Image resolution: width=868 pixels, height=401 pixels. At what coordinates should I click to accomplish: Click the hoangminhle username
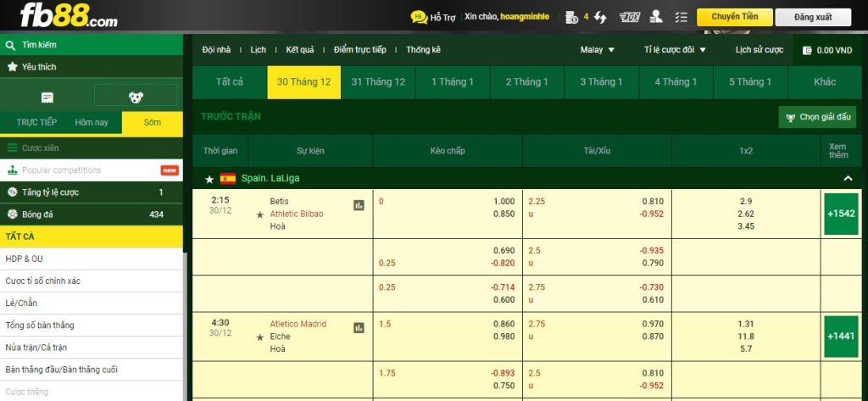525,17
